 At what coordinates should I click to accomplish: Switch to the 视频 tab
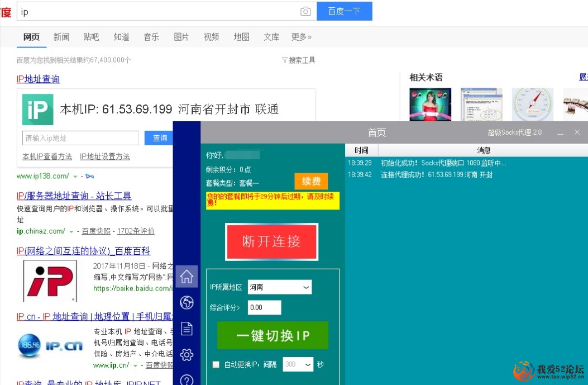(x=211, y=37)
